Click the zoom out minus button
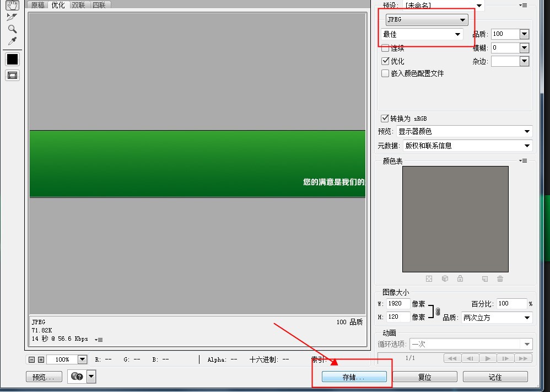 click(x=31, y=359)
